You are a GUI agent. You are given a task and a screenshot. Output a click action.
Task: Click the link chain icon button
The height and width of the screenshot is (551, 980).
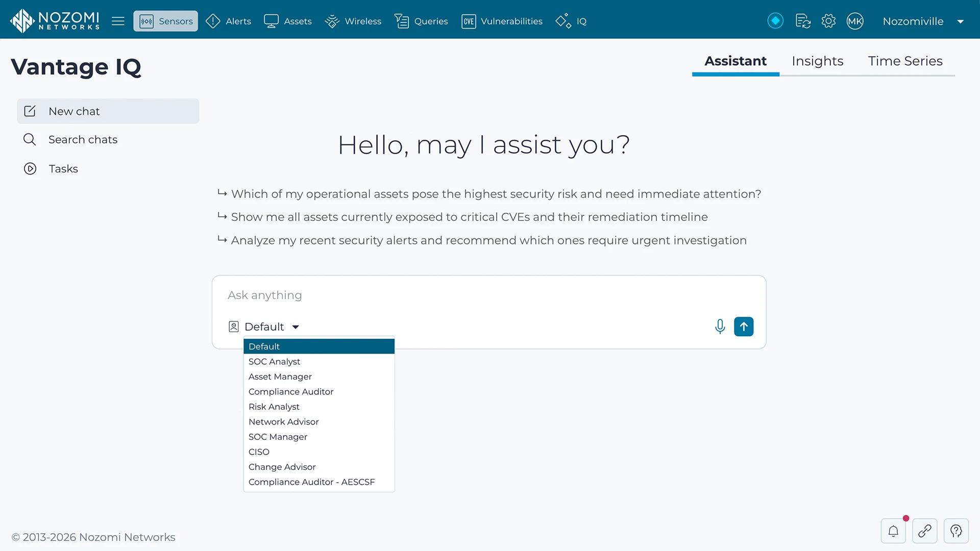(x=925, y=531)
